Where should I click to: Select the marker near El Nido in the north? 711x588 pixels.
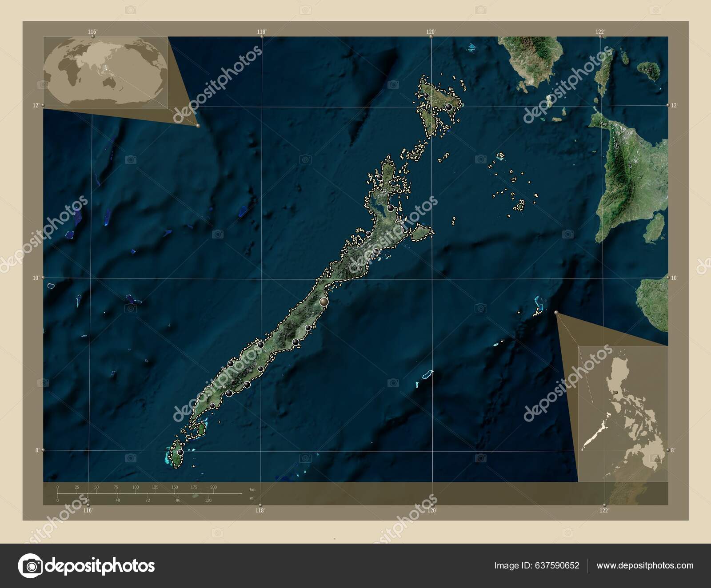coord(380,178)
